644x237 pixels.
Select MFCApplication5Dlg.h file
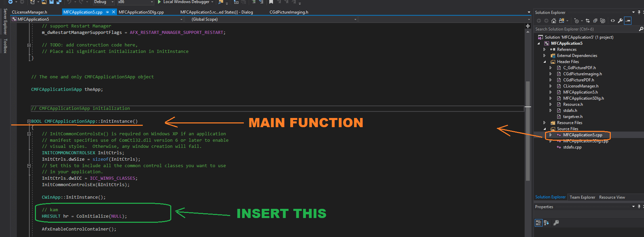pos(583,98)
